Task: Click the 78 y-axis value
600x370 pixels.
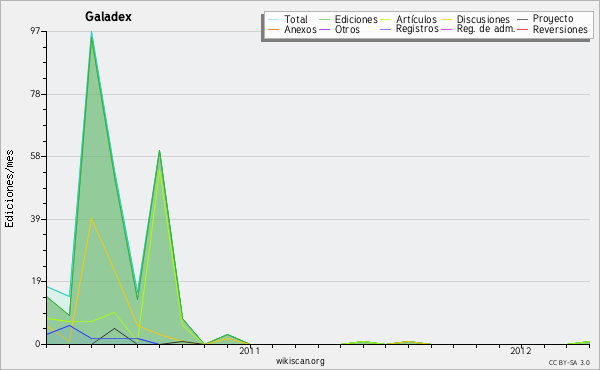Action: click(35, 94)
